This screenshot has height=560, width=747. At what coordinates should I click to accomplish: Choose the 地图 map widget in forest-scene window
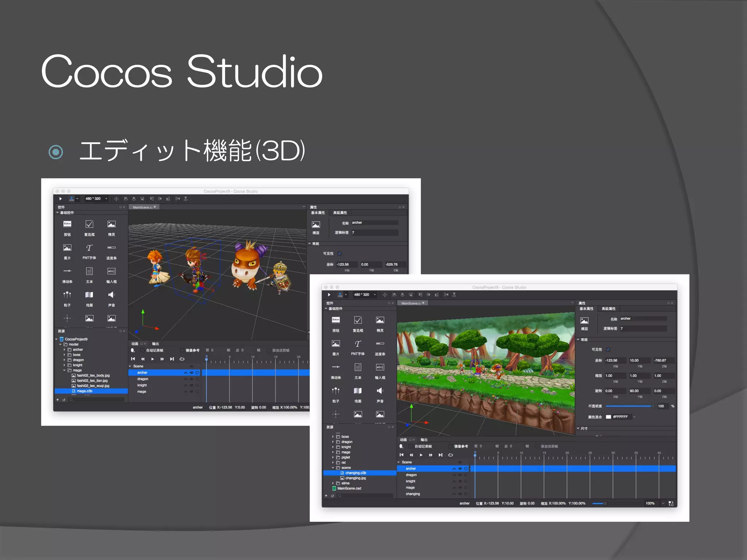click(358, 391)
